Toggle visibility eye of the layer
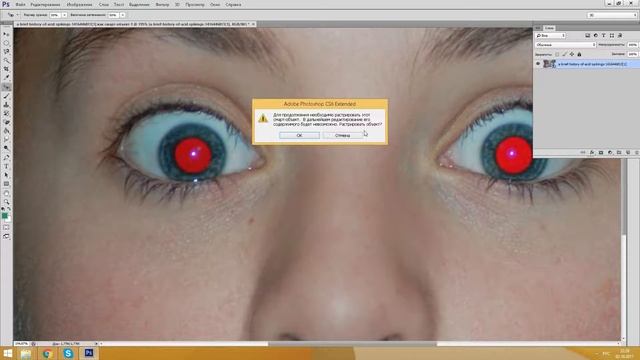640x360 pixels. [538, 64]
